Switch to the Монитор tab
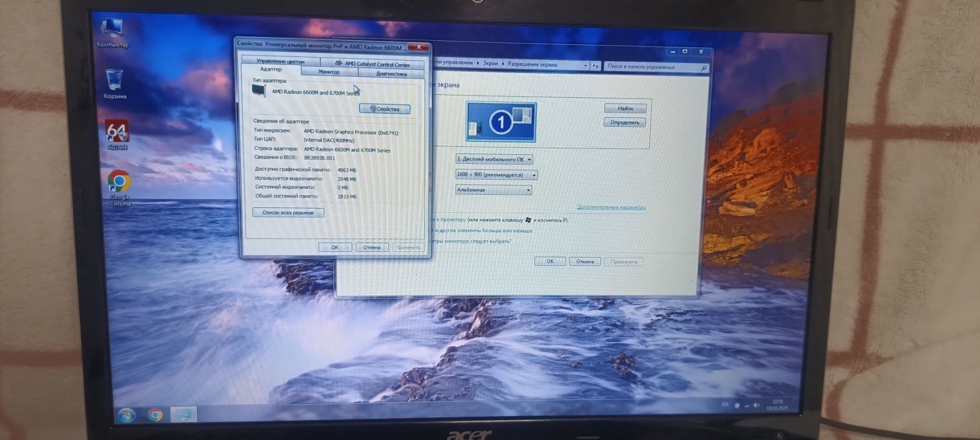The image size is (980, 440). [x=329, y=72]
